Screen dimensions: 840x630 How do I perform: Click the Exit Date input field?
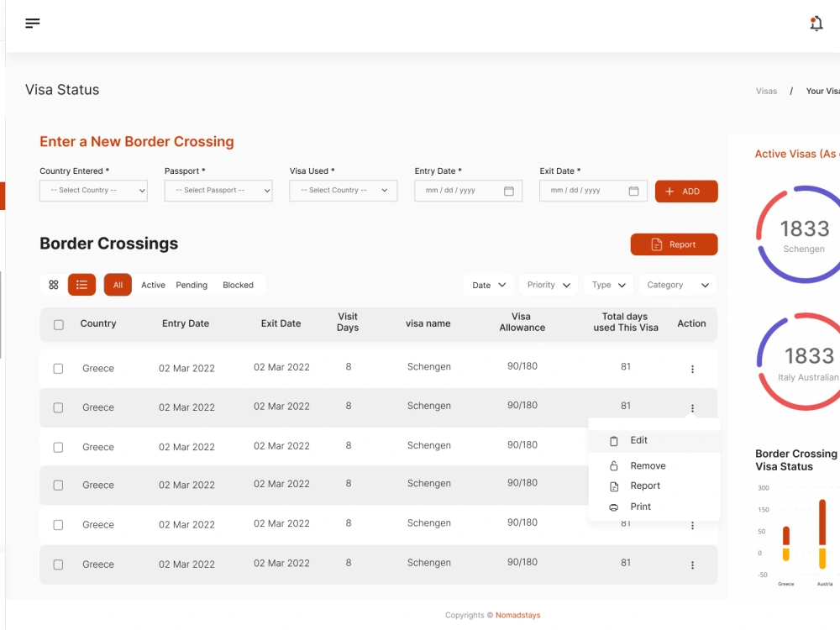point(593,191)
